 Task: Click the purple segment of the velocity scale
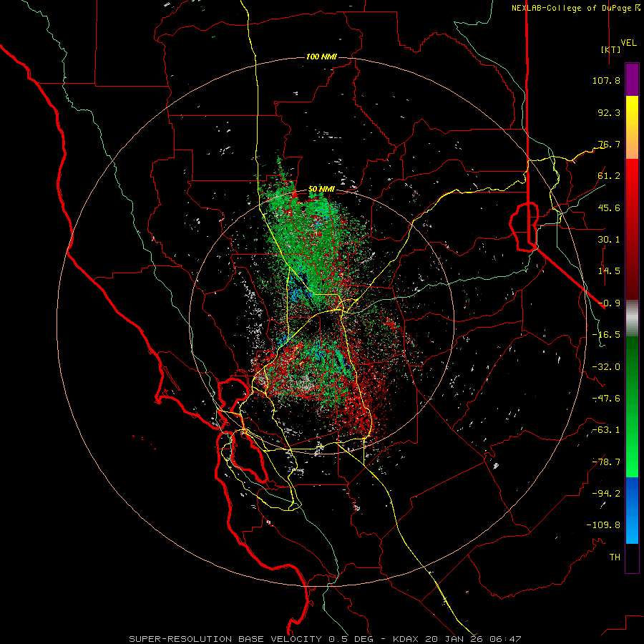click(x=632, y=79)
